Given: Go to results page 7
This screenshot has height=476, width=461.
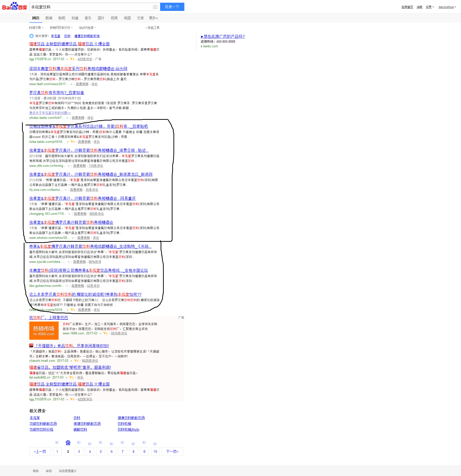Looking at the screenshot, I should pyautogui.click(x=123, y=452).
